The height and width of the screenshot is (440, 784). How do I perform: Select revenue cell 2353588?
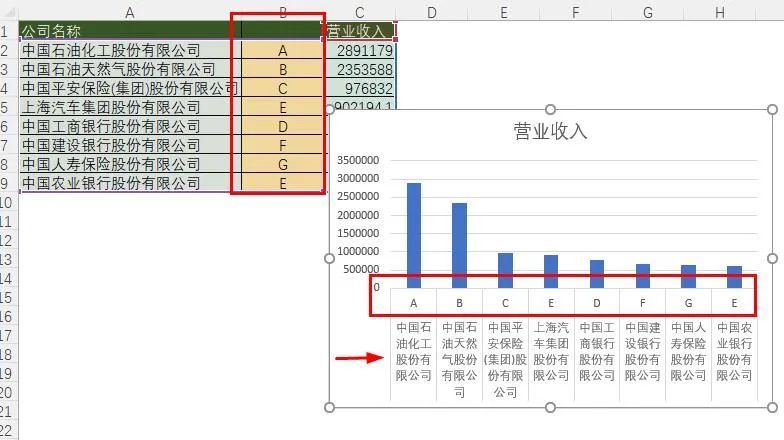click(359, 69)
